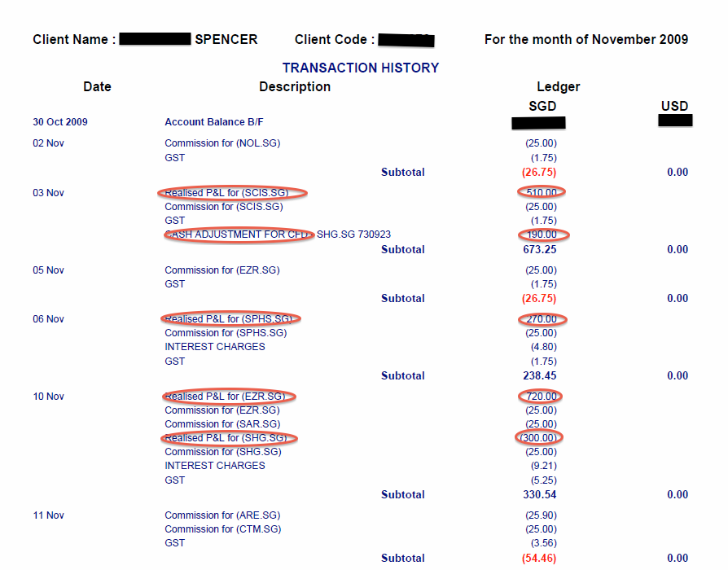Image resolution: width=728 pixels, height=570 pixels.
Task: Click the Description column header
Action: 295,86
